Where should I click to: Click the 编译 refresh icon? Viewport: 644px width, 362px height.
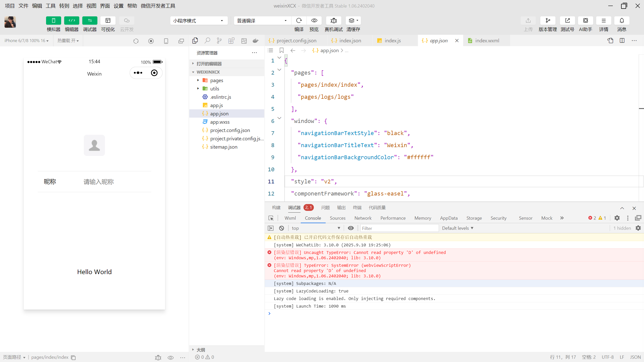(299, 20)
